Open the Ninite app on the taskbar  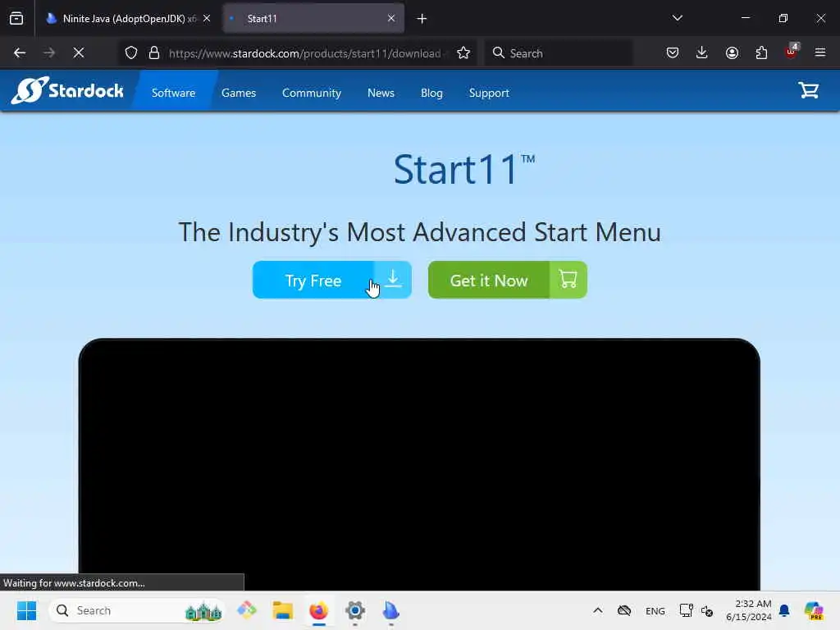390,610
